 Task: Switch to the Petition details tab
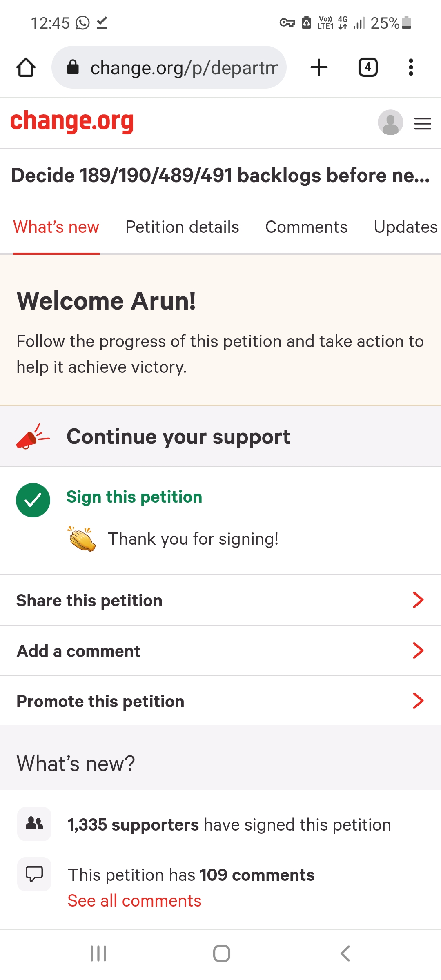coord(182,227)
